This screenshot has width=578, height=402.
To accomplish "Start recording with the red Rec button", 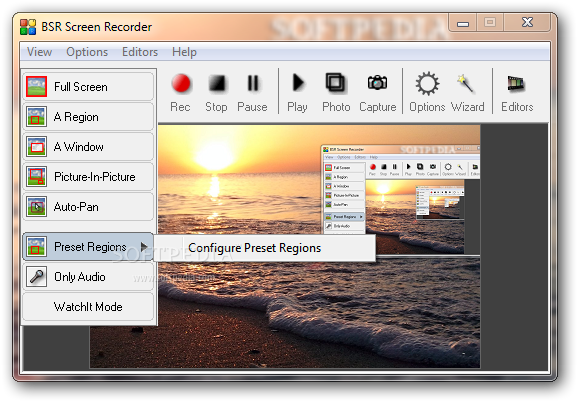I will (x=181, y=92).
